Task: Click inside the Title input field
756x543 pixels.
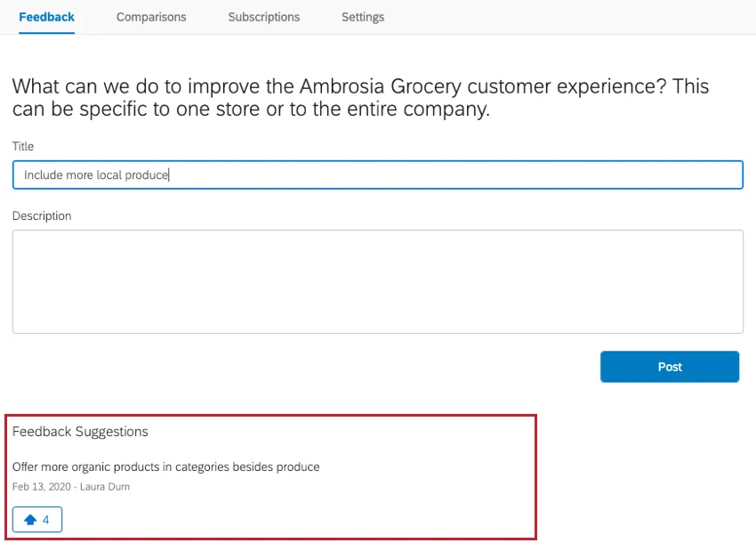Action: point(377,174)
